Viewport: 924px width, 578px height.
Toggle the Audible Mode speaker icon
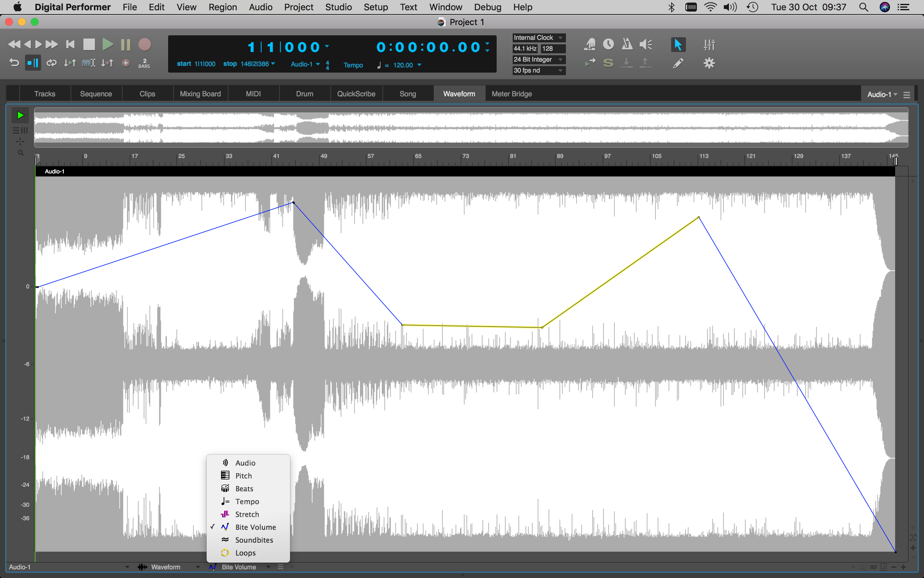(x=646, y=44)
